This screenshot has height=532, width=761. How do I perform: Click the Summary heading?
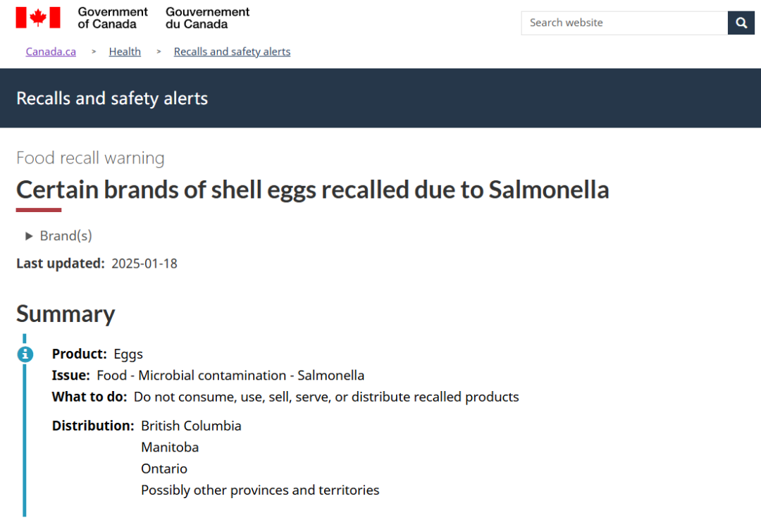point(66,314)
